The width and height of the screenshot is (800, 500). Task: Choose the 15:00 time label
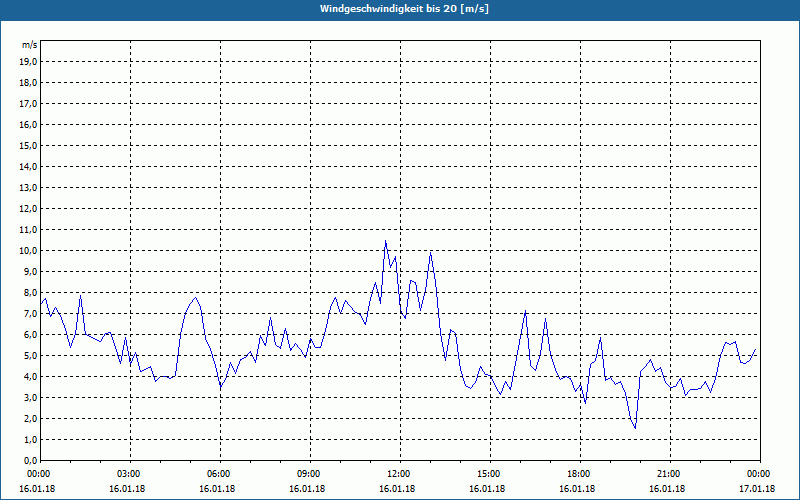[490, 474]
